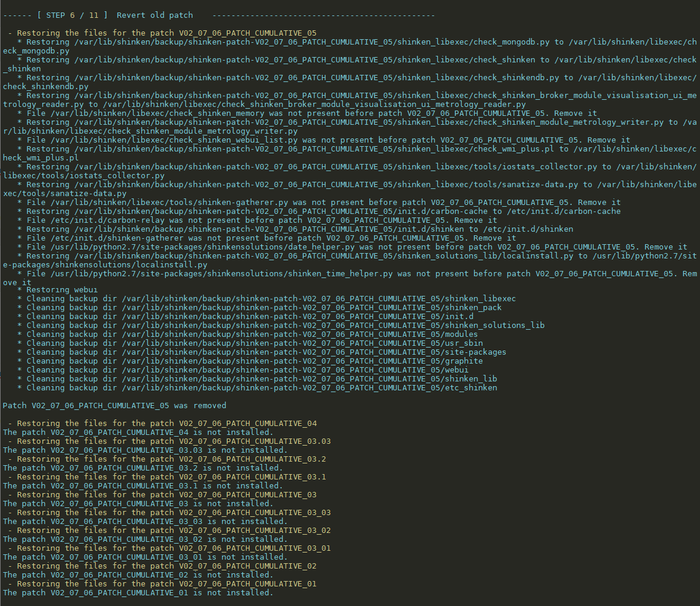Select the cleaning backup dir etc_shinken line
700x606 pixels.
[257, 388]
